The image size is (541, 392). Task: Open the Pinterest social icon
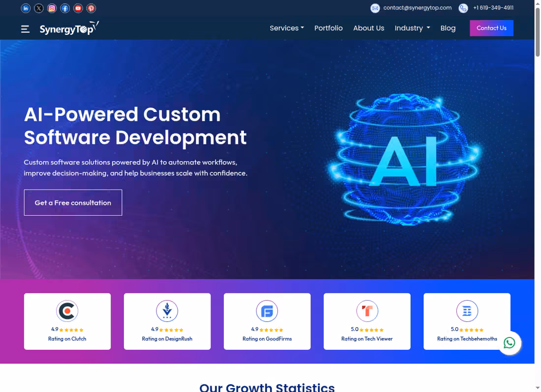pyautogui.click(x=91, y=8)
